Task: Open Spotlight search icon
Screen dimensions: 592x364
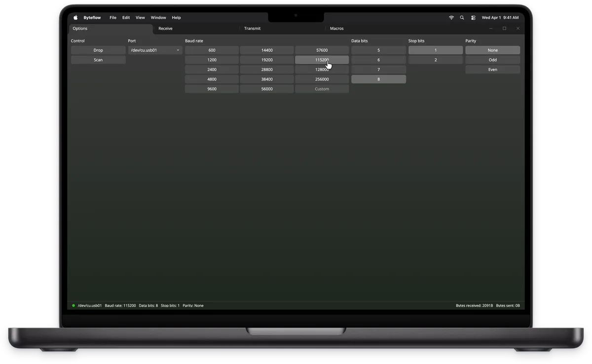Action: 462,18
